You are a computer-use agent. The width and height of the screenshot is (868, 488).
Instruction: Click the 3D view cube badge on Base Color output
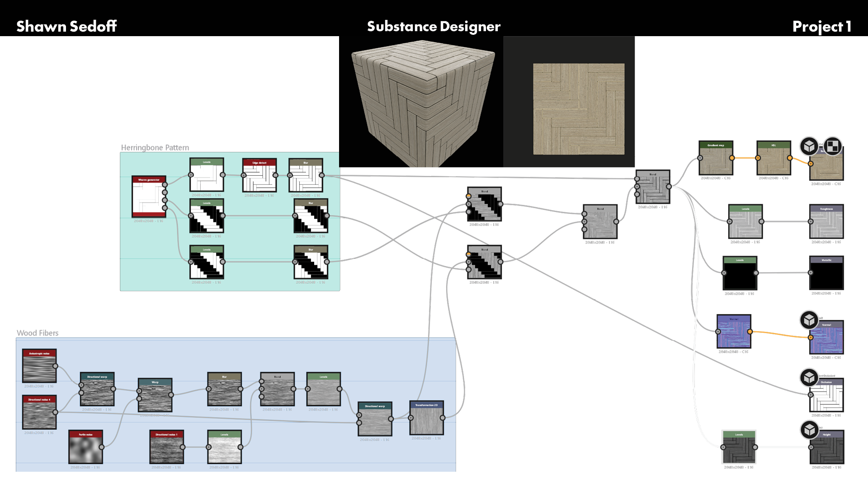(x=809, y=146)
